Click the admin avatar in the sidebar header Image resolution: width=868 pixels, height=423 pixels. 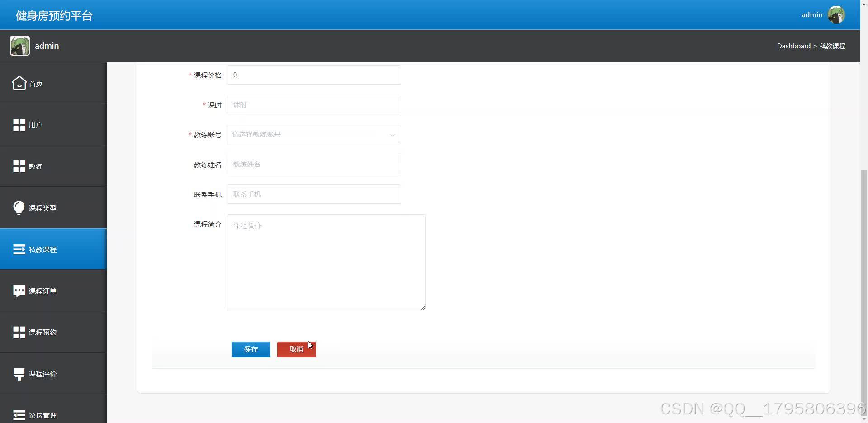pyautogui.click(x=20, y=46)
